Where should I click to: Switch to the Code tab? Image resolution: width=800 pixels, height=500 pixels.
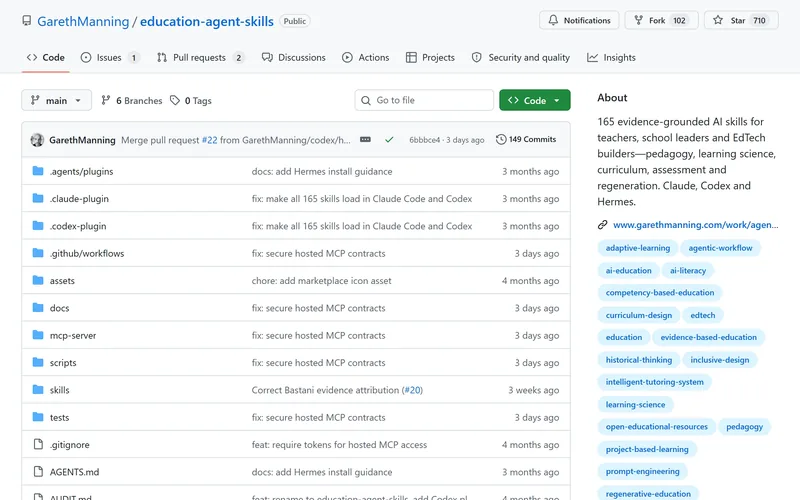[45, 58]
